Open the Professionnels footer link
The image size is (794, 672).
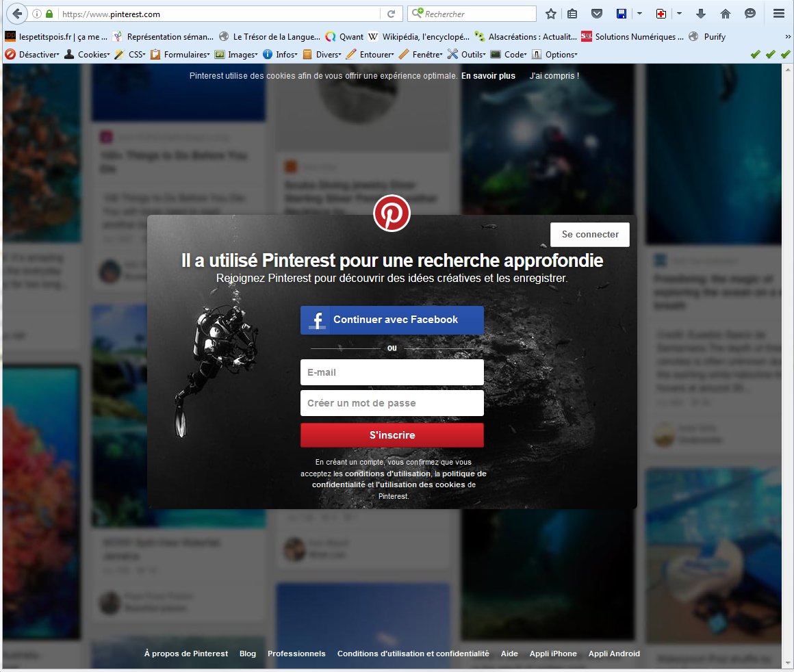pyautogui.click(x=296, y=654)
